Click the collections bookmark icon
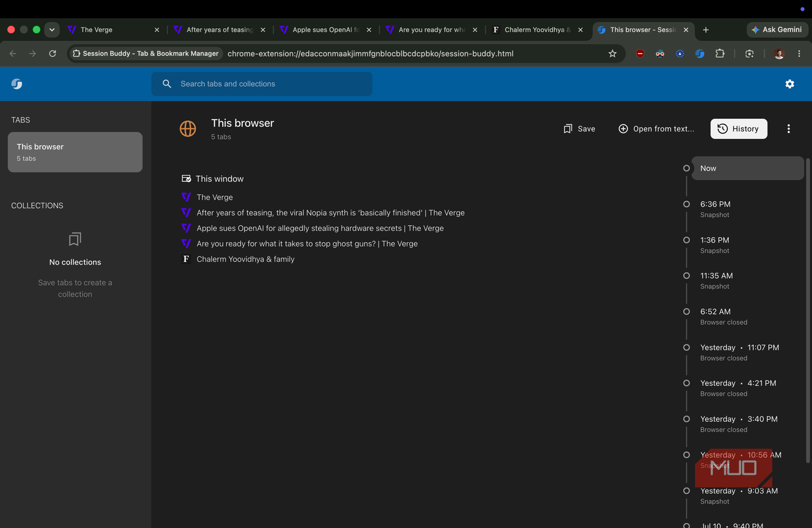 (75, 239)
